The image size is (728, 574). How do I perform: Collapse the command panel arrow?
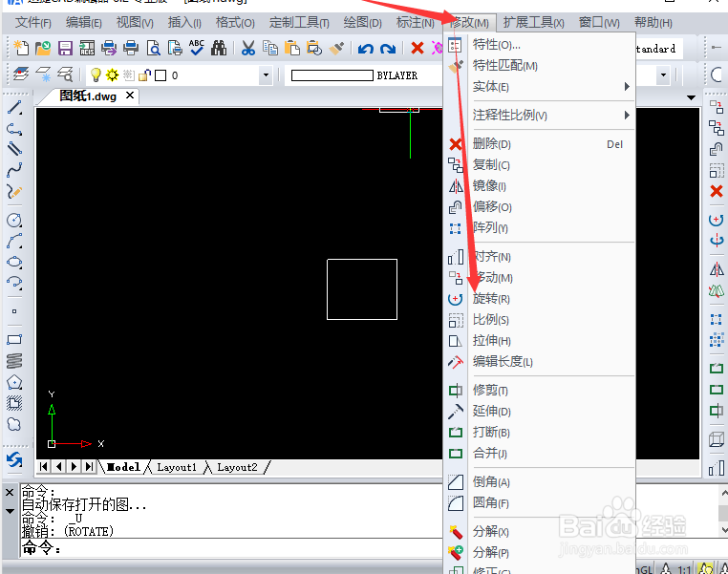tap(10, 511)
